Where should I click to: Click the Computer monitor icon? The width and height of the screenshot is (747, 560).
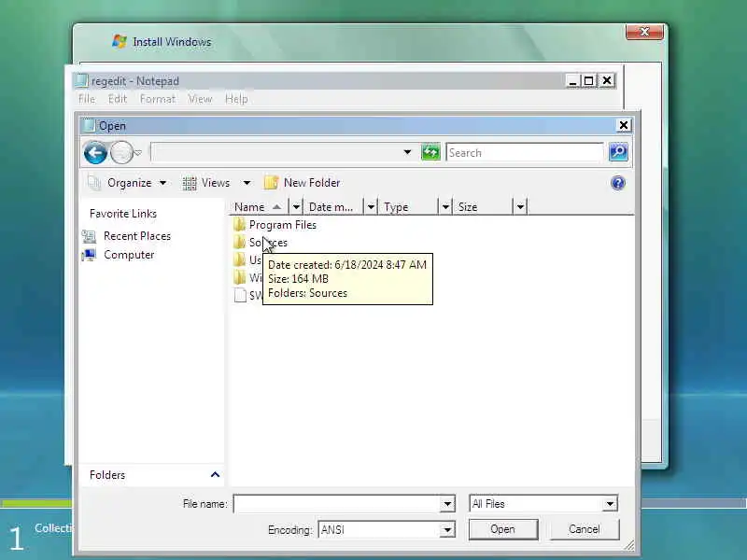coord(89,255)
